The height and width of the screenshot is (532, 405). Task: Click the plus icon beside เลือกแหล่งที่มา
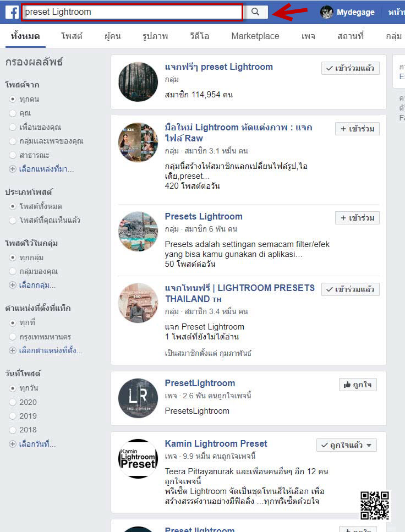(x=13, y=169)
